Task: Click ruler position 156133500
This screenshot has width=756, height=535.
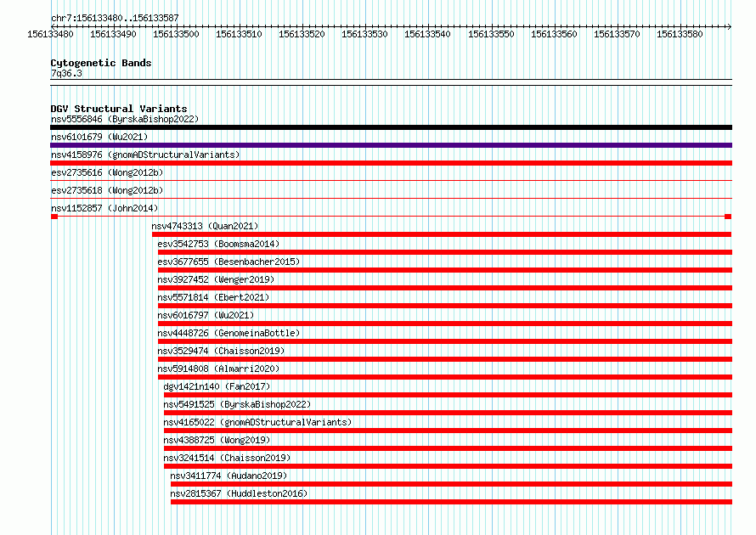Action: 176,34
